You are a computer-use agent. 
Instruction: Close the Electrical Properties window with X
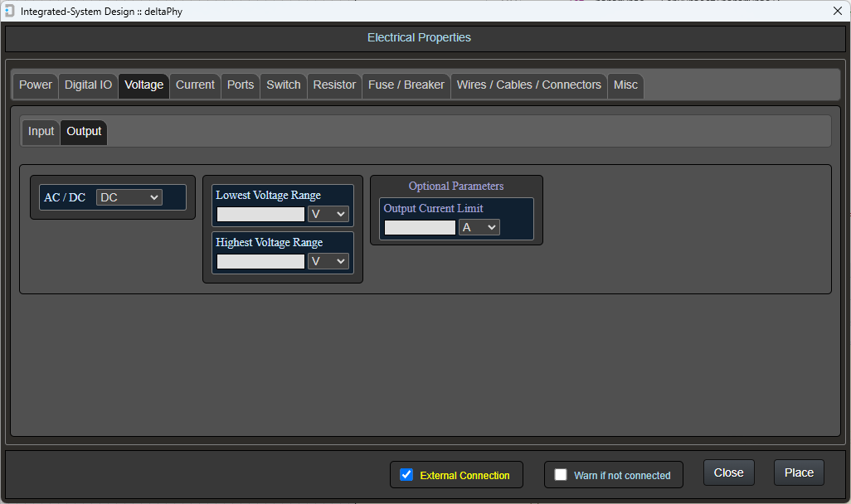(x=837, y=11)
